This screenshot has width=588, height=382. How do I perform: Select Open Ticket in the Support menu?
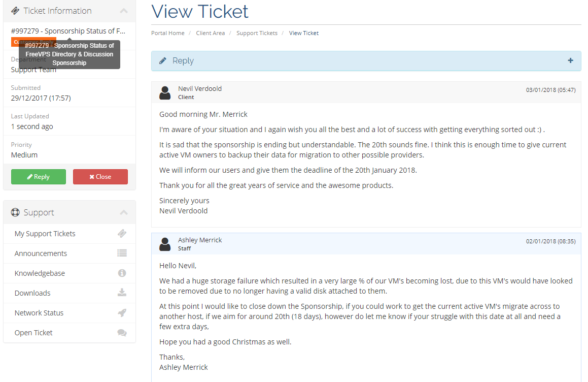tap(70, 333)
